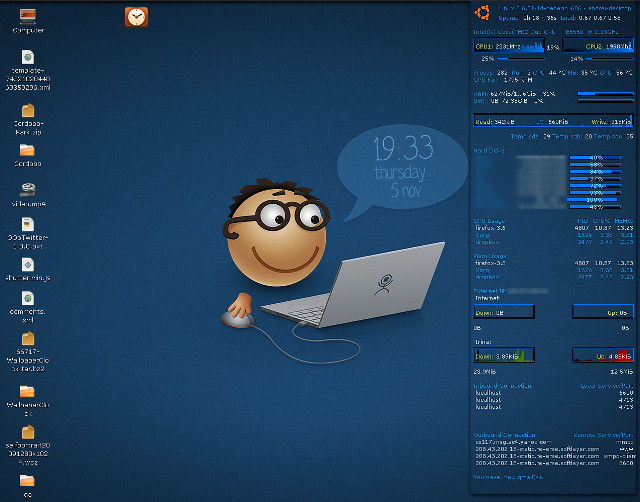Click the disk Read/Write graph box

point(553,121)
